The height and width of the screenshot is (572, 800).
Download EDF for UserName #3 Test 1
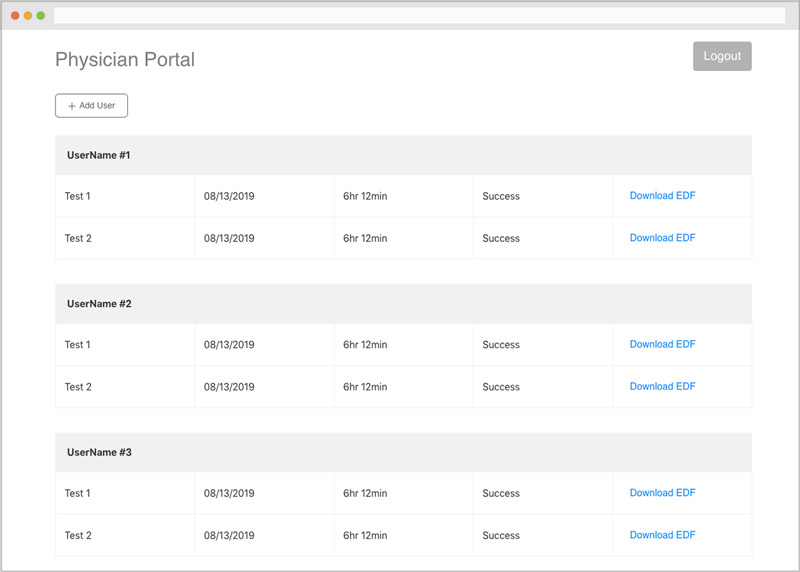tap(662, 493)
